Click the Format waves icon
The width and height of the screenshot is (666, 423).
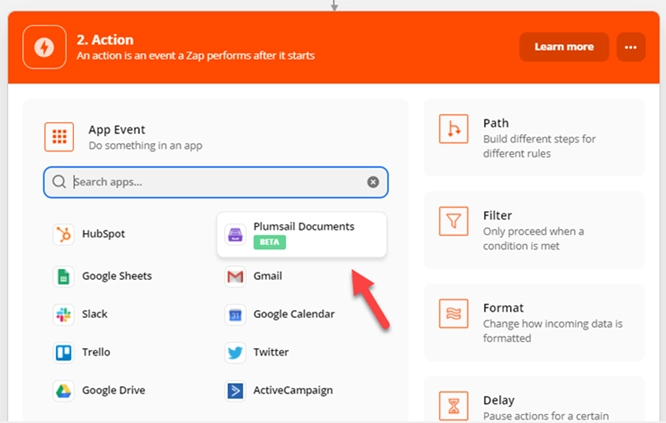coord(454,313)
